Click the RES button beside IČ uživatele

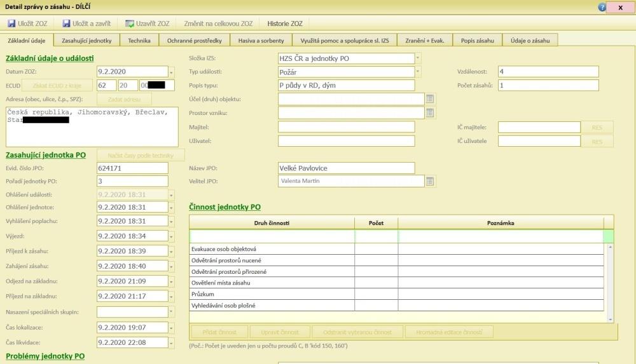pyautogui.click(x=597, y=142)
